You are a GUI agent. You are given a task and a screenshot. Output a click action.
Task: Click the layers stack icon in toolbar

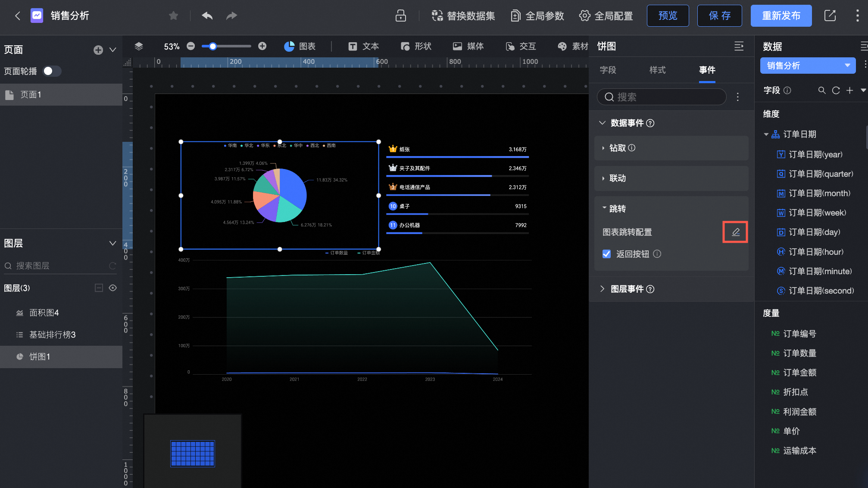(139, 46)
